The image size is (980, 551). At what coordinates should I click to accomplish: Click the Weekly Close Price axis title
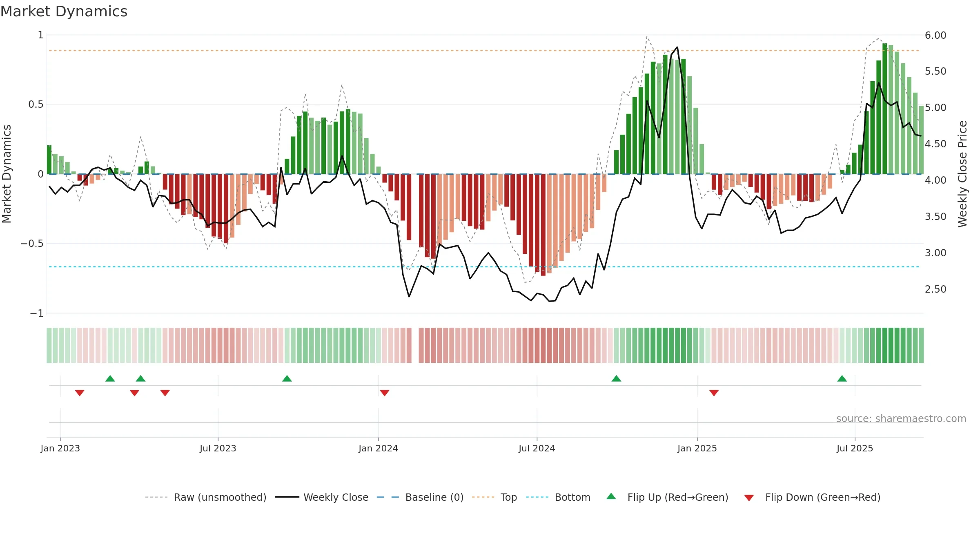pyautogui.click(x=963, y=174)
